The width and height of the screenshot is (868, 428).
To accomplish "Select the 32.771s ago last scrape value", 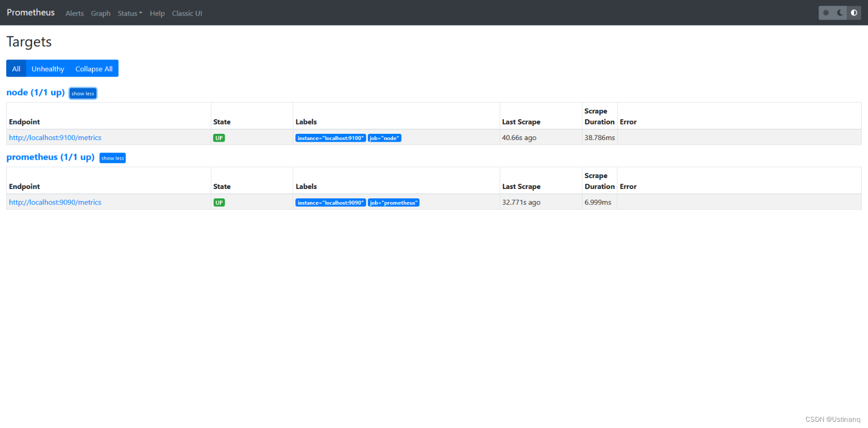I will tap(521, 203).
